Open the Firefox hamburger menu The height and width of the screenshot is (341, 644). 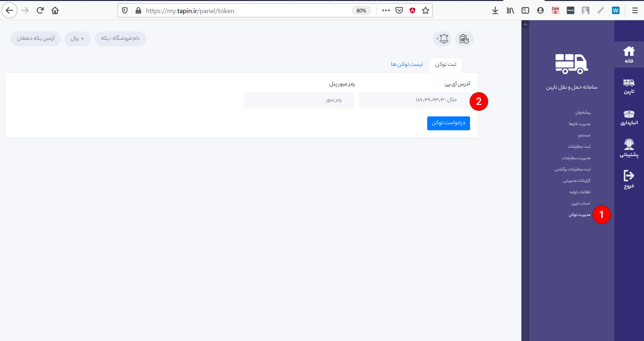click(x=635, y=11)
